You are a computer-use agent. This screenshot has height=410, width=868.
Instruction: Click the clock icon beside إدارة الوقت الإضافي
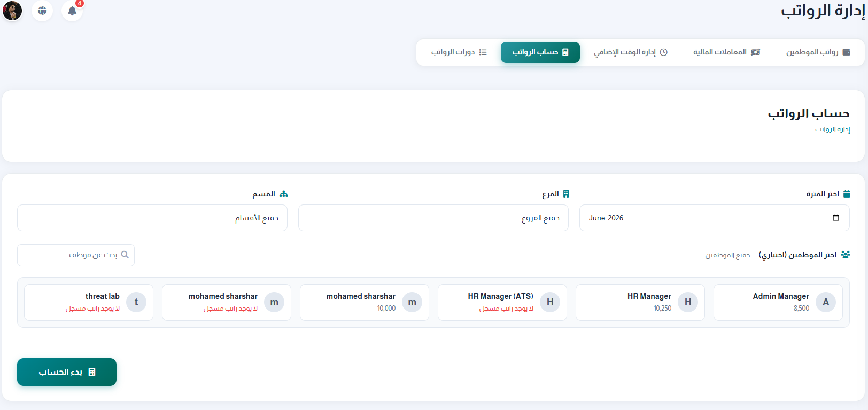[663, 52]
